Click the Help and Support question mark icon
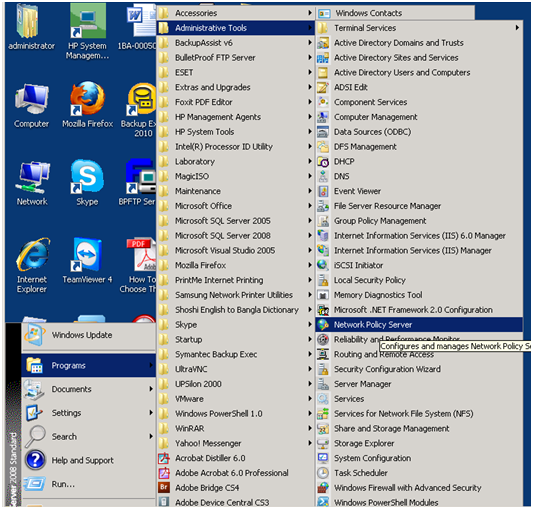 coord(35,460)
